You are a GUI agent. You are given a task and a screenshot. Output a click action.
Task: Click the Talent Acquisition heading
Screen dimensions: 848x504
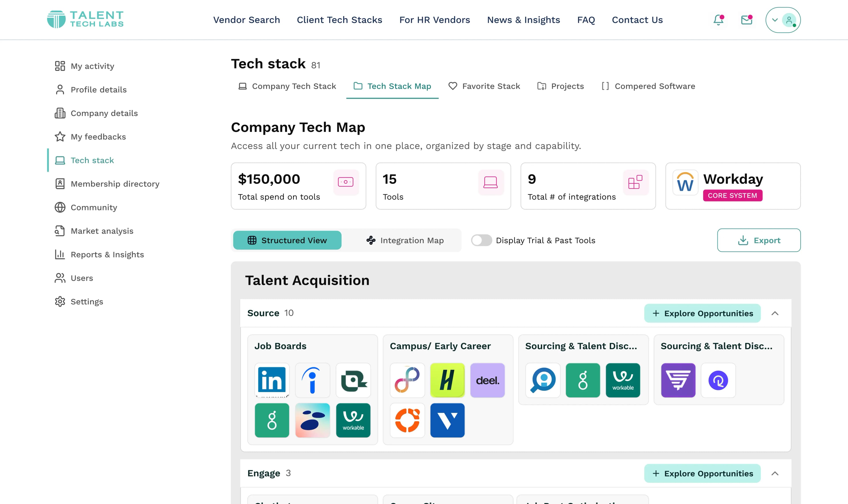click(307, 281)
